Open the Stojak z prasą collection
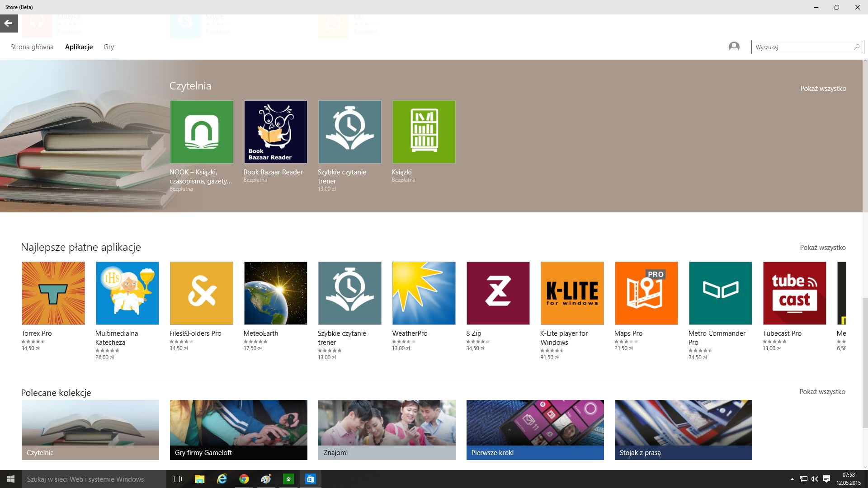The image size is (868, 488). [684, 430]
